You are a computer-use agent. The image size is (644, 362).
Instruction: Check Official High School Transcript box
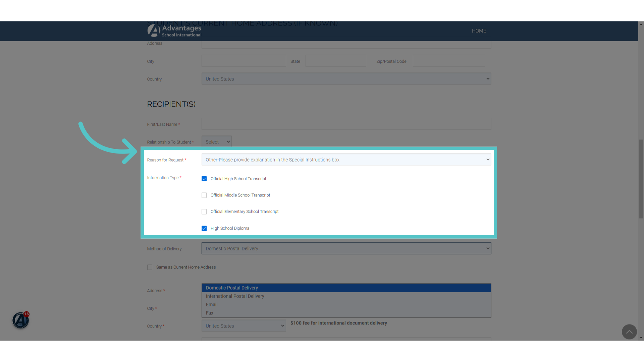click(x=204, y=179)
